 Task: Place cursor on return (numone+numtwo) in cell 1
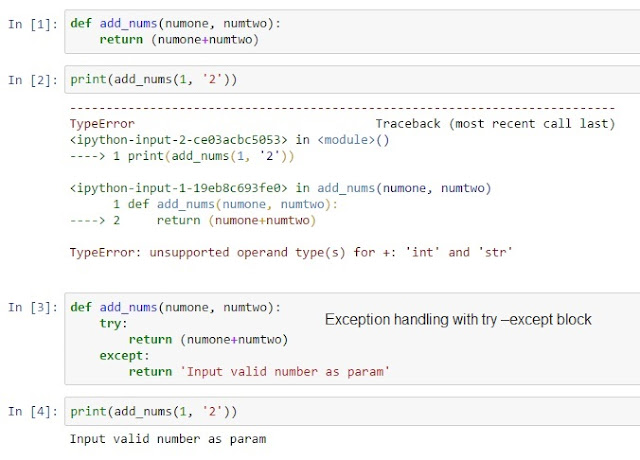[x=179, y=40]
